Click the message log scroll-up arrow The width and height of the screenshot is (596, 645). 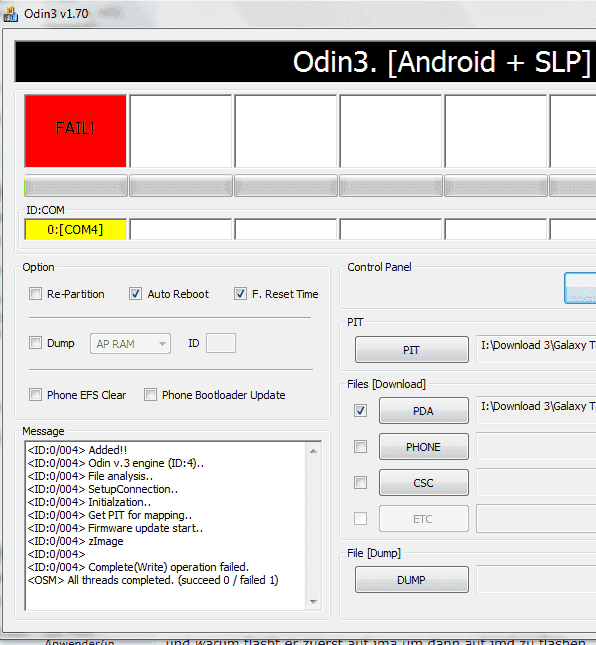[313, 451]
